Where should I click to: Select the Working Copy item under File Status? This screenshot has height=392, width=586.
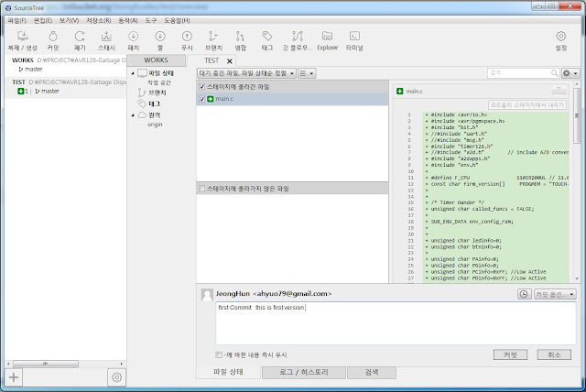coord(159,82)
